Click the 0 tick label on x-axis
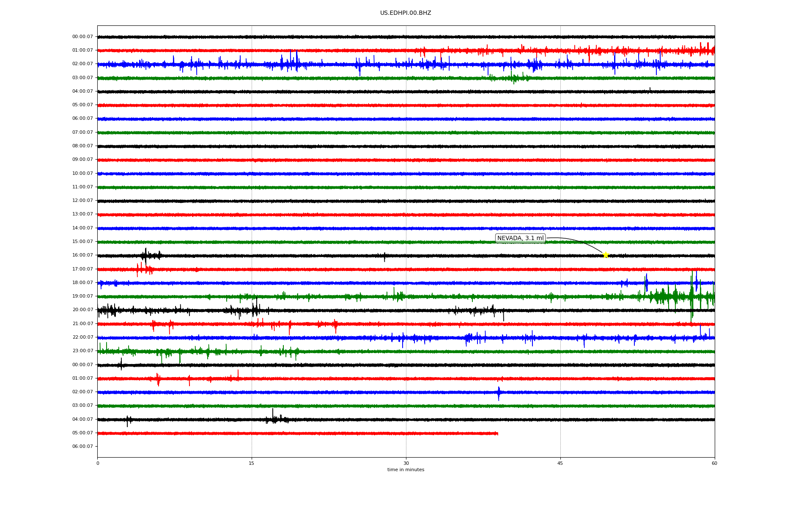The width and height of the screenshot is (812, 508). coord(98,463)
